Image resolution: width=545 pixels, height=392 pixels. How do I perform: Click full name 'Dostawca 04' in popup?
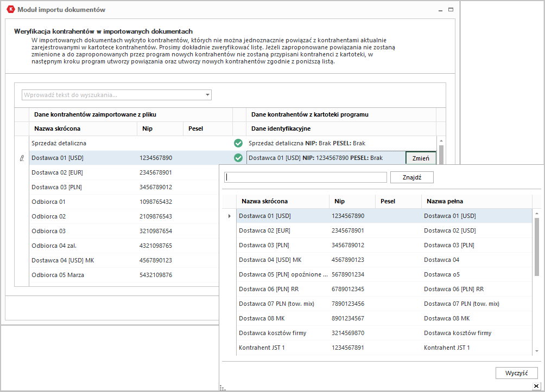441,260
